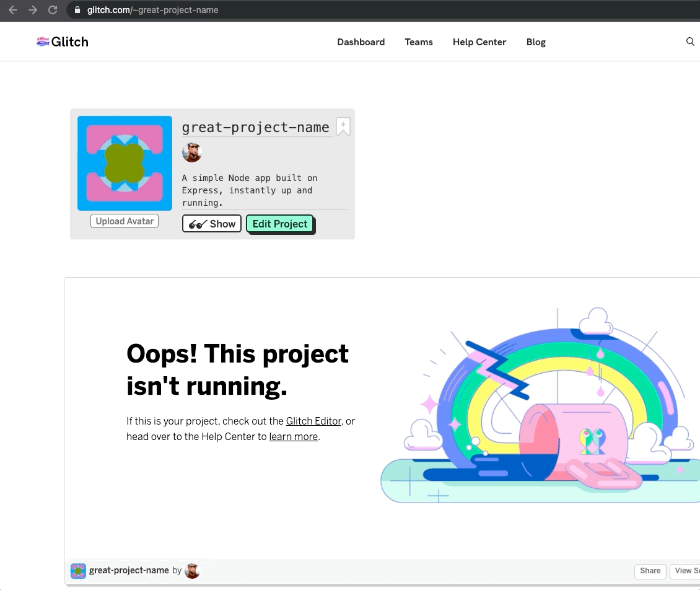
Task: Open the Teams nav item
Action: click(419, 42)
